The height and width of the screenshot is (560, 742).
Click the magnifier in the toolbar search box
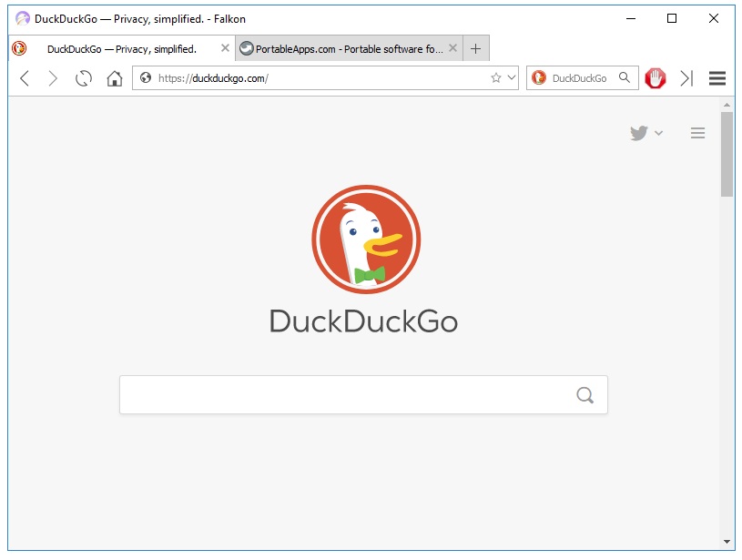click(x=625, y=78)
